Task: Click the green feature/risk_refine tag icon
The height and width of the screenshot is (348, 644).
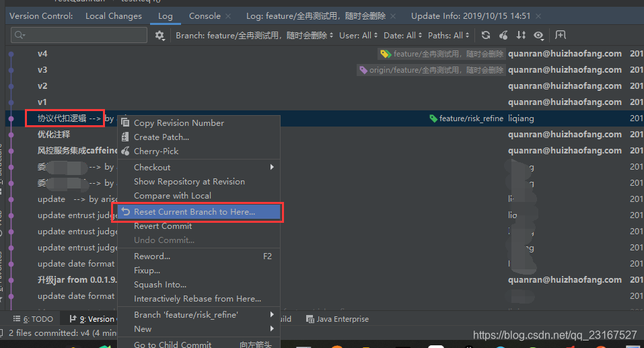Action: [x=433, y=118]
